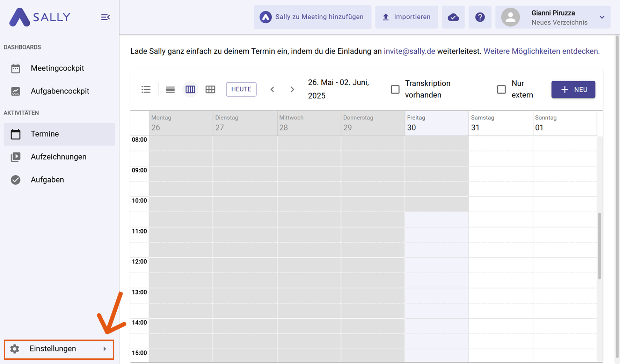620x364 pixels.
Task: Switch to list view icon
Action: point(146,90)
